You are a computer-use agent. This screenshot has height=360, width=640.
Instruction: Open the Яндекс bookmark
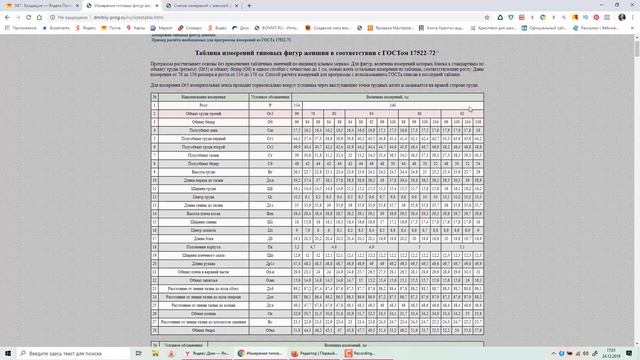86,28
